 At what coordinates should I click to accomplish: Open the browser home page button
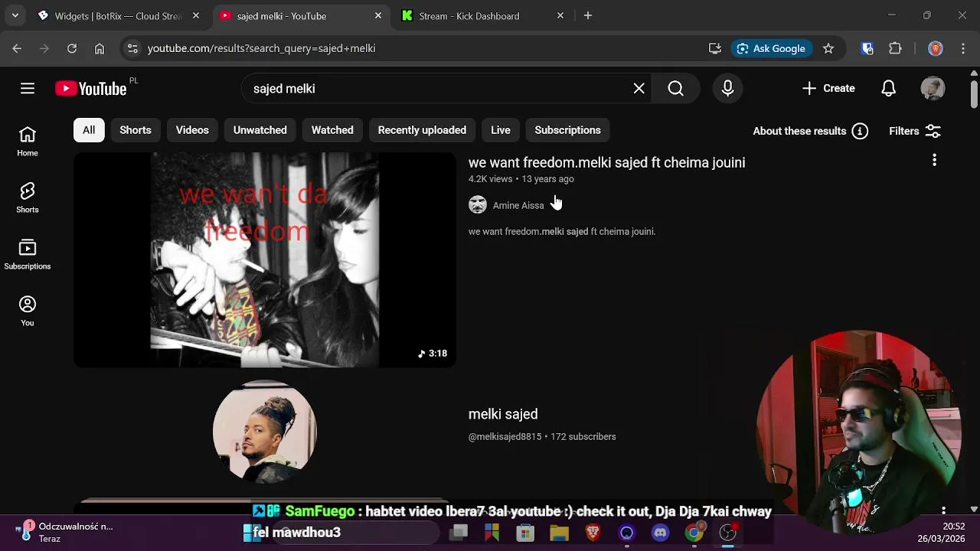[x=100, y=48]
